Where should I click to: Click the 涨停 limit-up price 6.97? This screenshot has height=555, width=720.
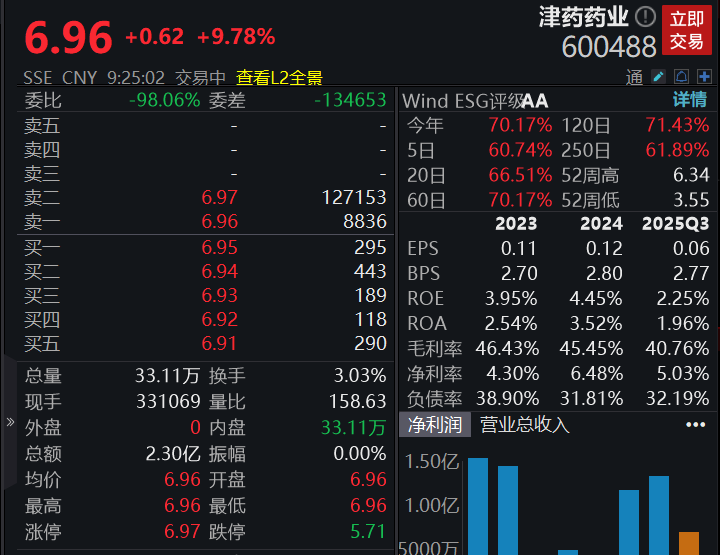pyautogui.click(x=182, y=532)
